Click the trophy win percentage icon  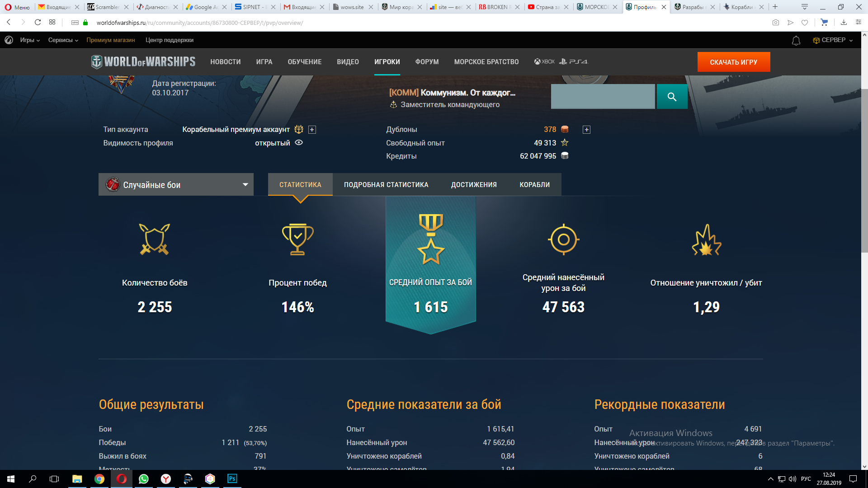297,239
